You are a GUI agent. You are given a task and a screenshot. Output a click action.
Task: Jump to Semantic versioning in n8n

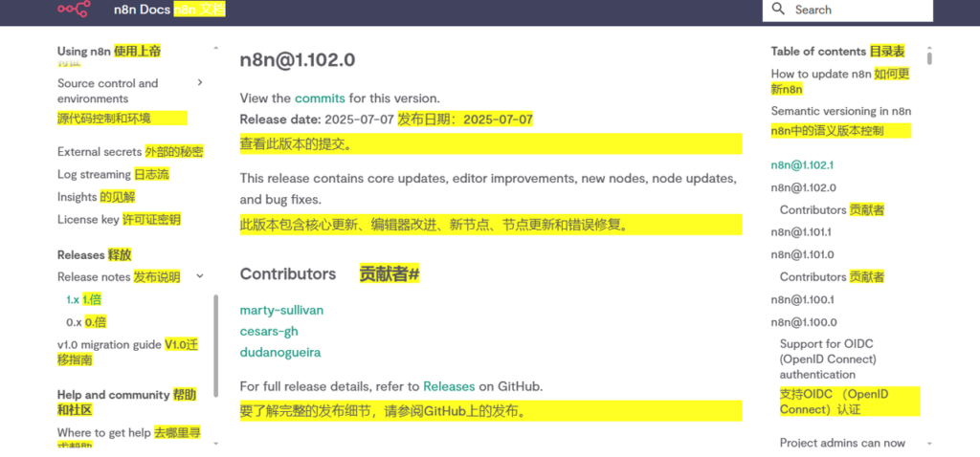(x=841, y=111)
